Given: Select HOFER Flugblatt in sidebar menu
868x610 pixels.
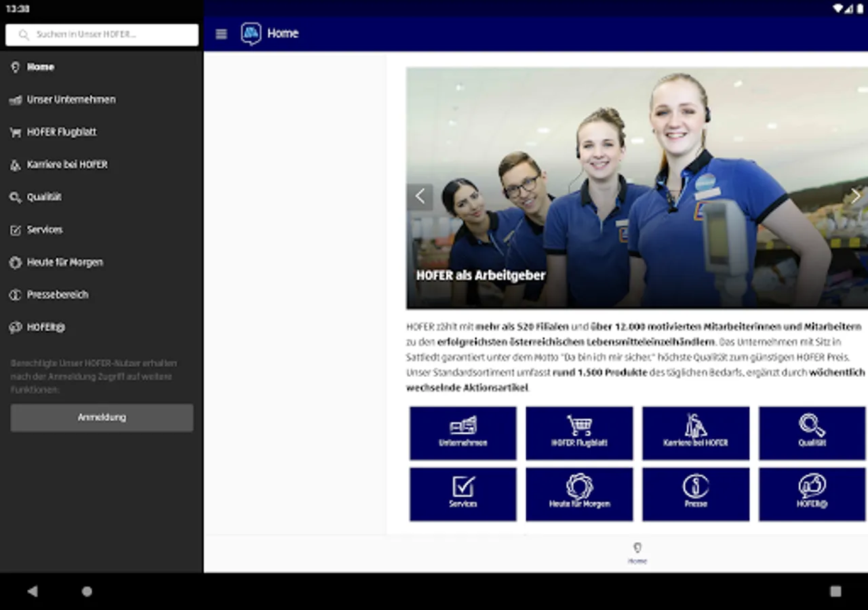Looking at the screenshot, I should (102, 132).
